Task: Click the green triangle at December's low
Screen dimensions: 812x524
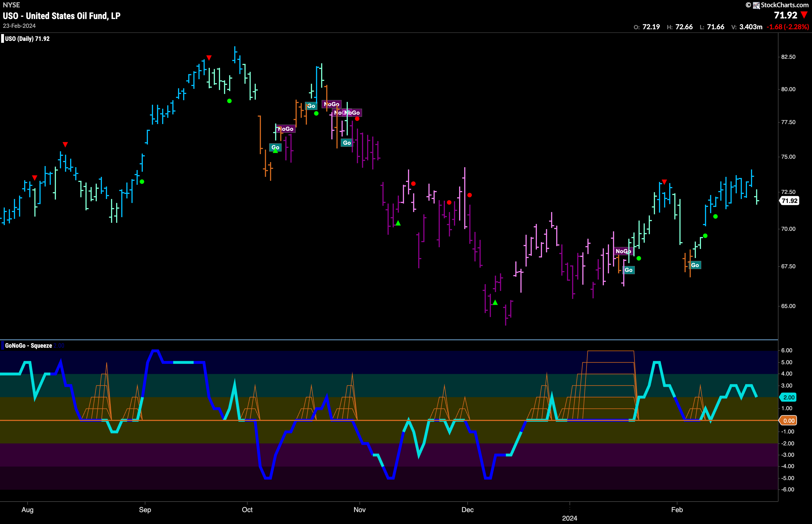Action: [495, 303]
